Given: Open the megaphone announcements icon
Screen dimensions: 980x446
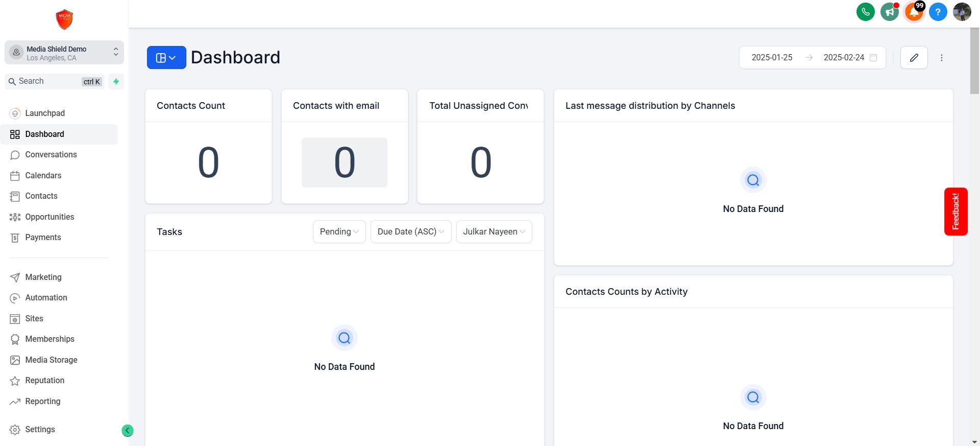Looking at the screenshot, I should pos(889,12).
